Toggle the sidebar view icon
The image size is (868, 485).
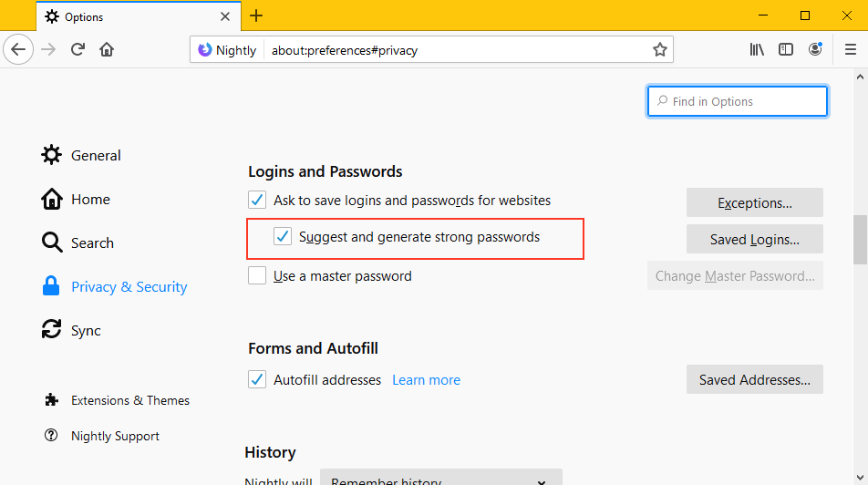pyautogui.click(x=786, y=50)
